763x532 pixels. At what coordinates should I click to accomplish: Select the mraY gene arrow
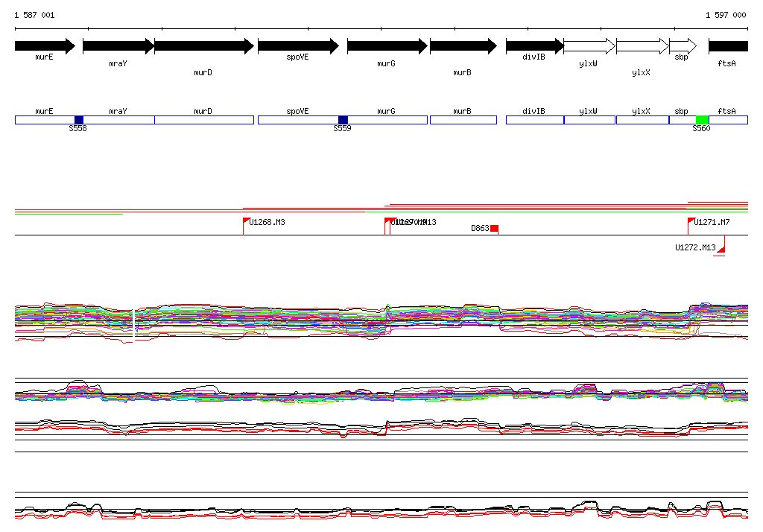tap(118, 46)
